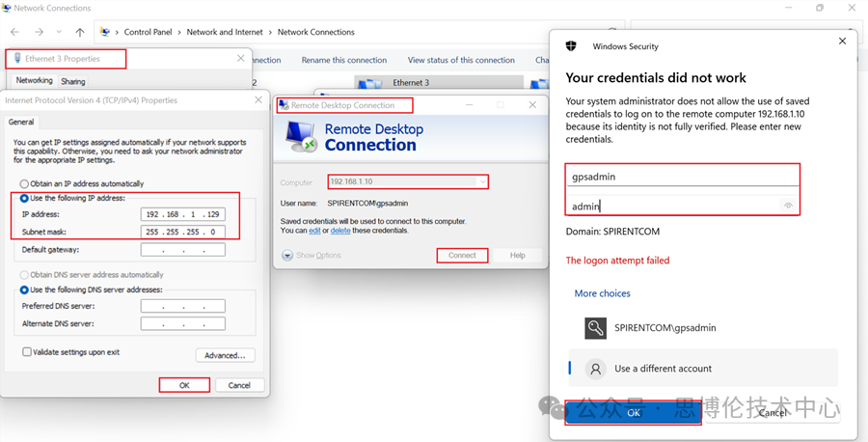Enable Validate settings upon exit
The width and height of the screenshot is (868, 442).
(x=70, y=352)
